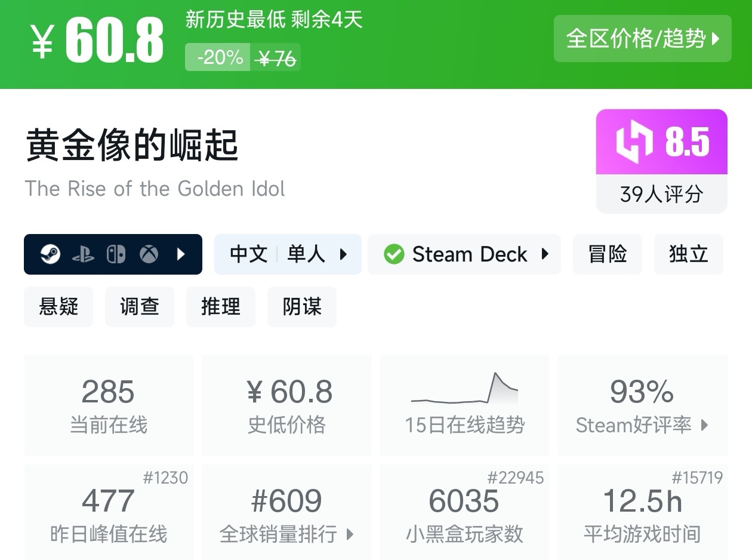
Task: View the 15日在线趋势 chart
Action: coord(464,390)
